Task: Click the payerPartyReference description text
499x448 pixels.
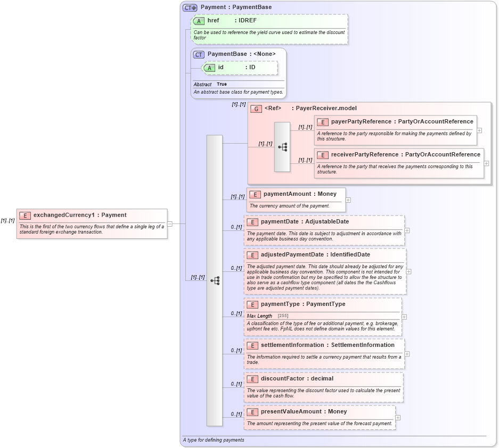Action: pyautogui.click(x=394, y=136)
